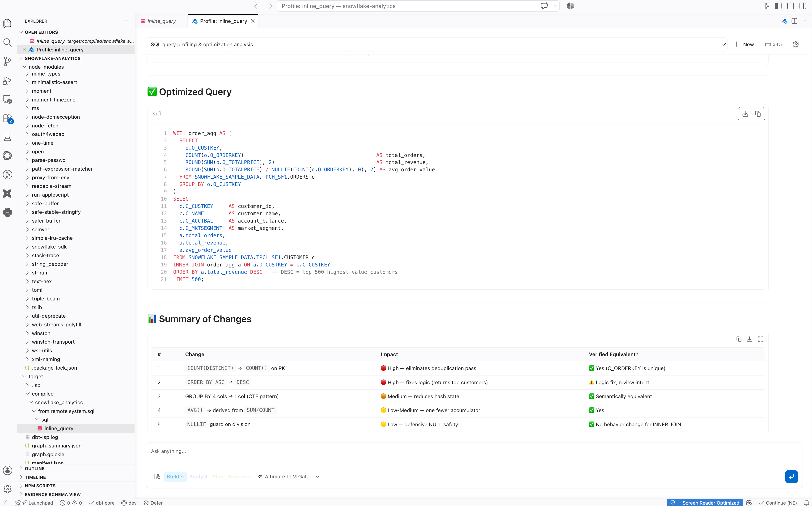Screen dimensions: 812x506
Task: Expand the snowflake-sdk folder
Action: pyautogui.click(x=27, y=247)
